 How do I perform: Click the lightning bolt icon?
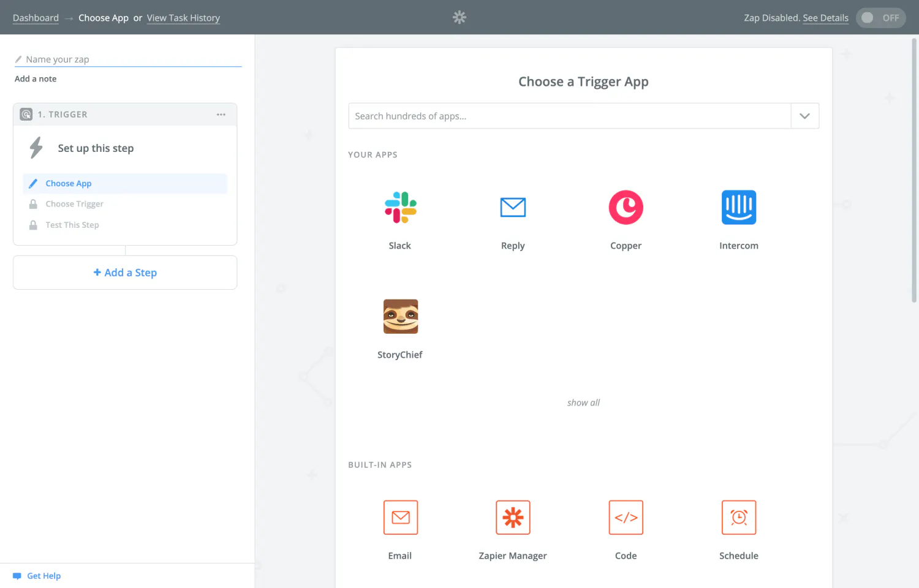36,148
